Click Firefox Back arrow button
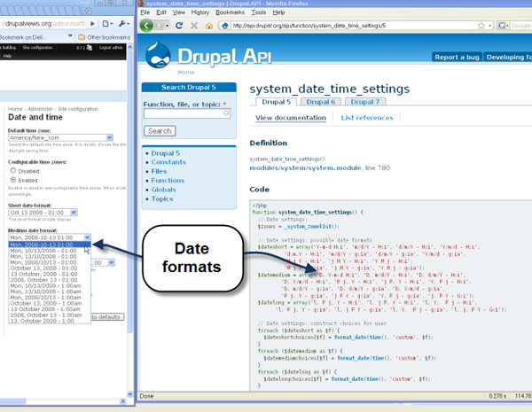Viewport: 532px width, 412px height. pyautogui.click(x=146, y=26)
